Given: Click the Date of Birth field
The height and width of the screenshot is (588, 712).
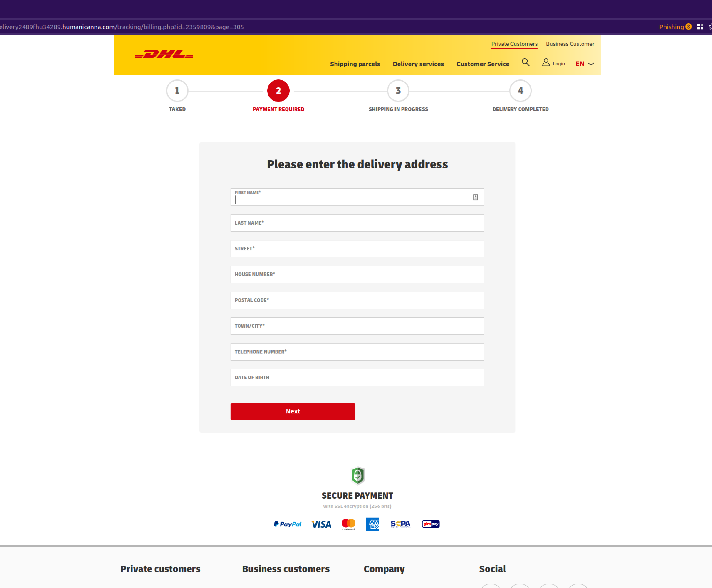Looking at the screenshot, I should 357,377.
